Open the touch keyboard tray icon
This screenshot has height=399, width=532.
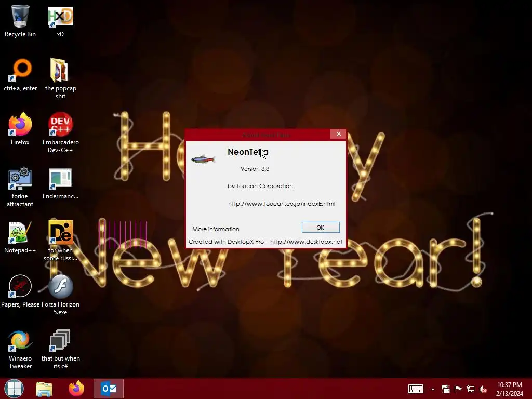click(416, 389)
